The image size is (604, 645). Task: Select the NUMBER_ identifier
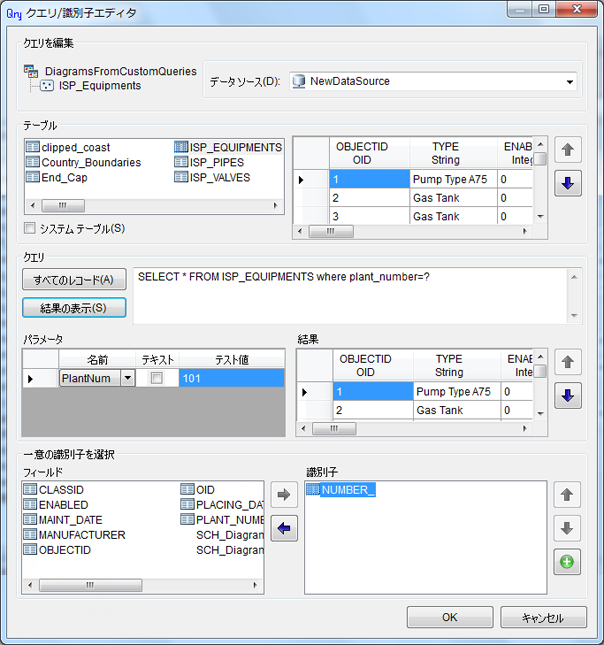point(348,490)
